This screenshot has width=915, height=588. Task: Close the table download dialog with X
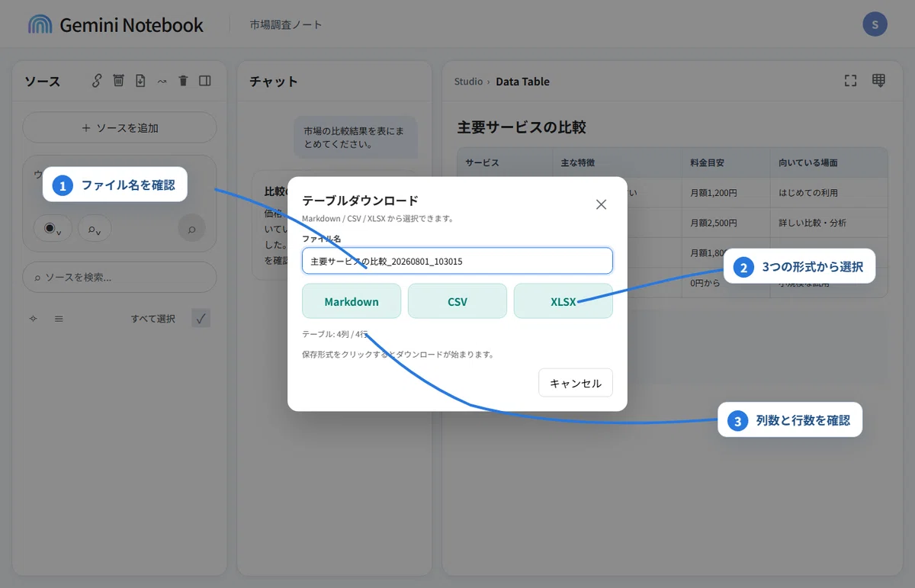(x=601, y=204)
